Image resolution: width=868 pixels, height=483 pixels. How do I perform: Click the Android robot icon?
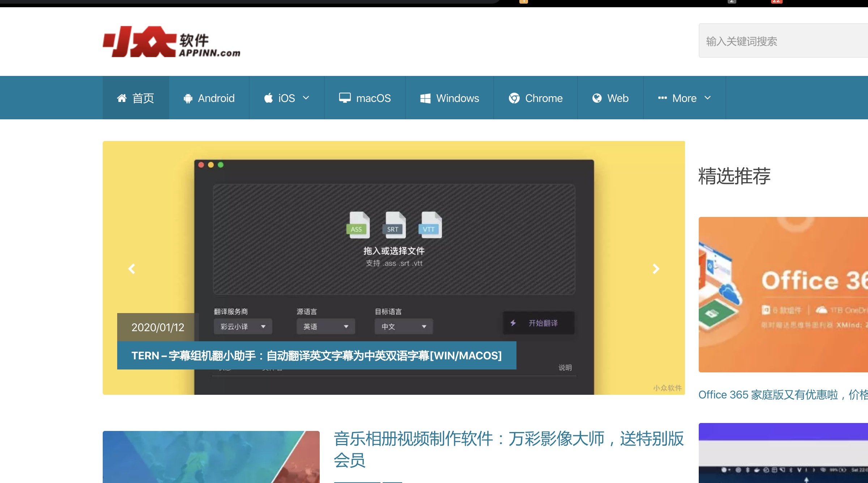pos(188,98)
